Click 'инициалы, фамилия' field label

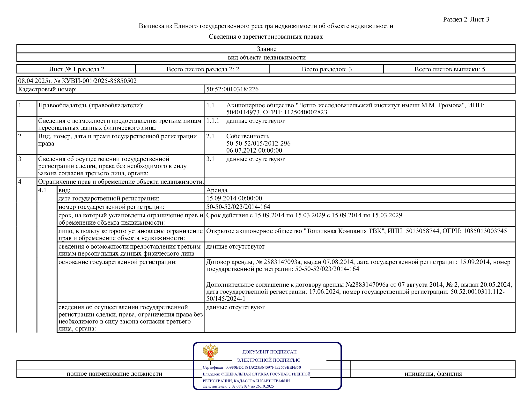[x=433, y=374]
